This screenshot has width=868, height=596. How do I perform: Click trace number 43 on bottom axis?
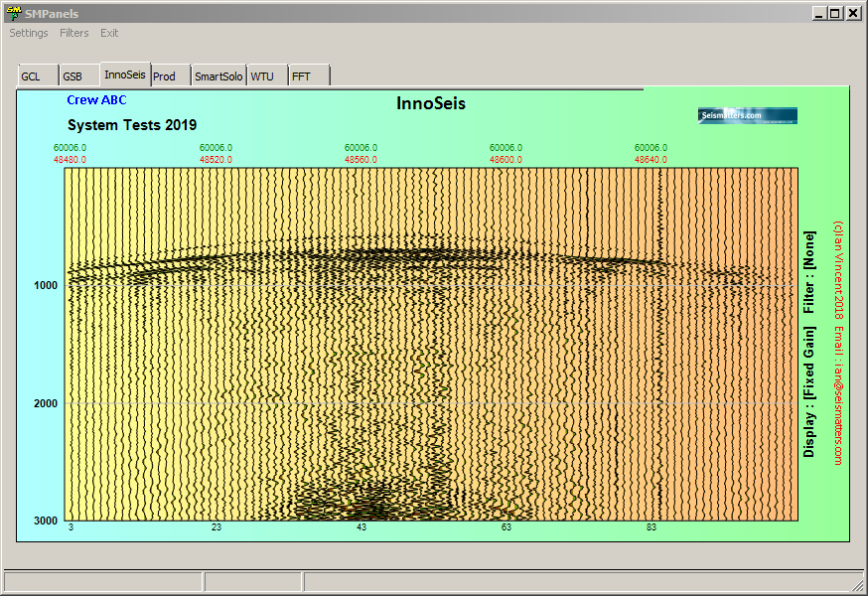point(362,527)
